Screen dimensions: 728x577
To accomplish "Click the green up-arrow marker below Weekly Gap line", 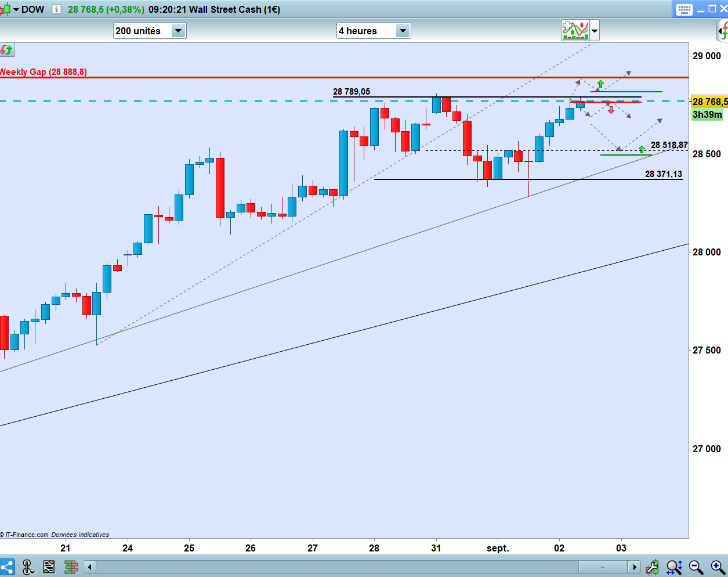I will (x=600, y=84).
